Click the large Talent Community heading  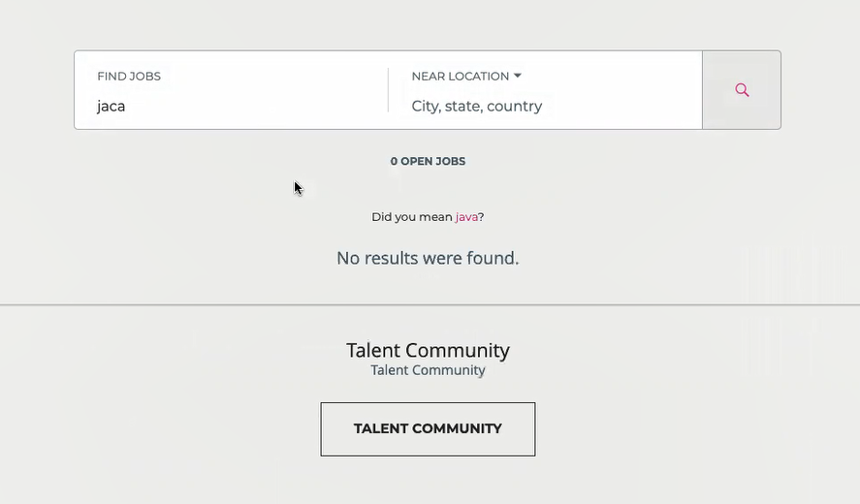[428, 350]
